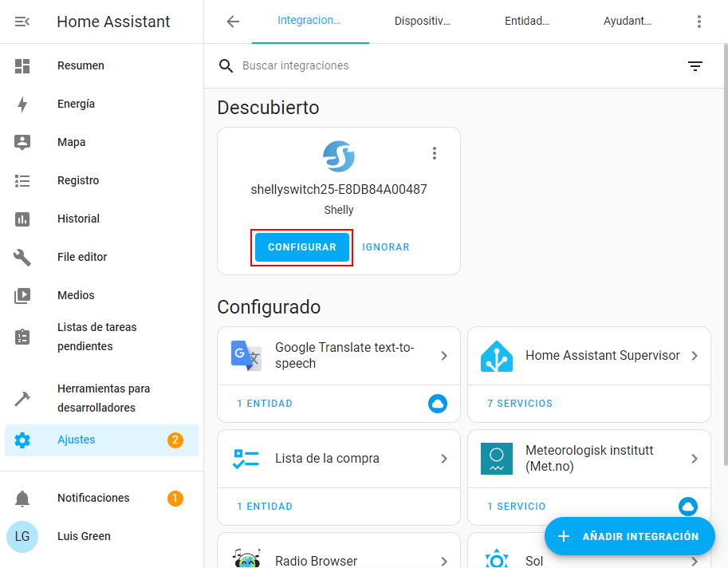Click the back arrow in header

pos(233,22)
